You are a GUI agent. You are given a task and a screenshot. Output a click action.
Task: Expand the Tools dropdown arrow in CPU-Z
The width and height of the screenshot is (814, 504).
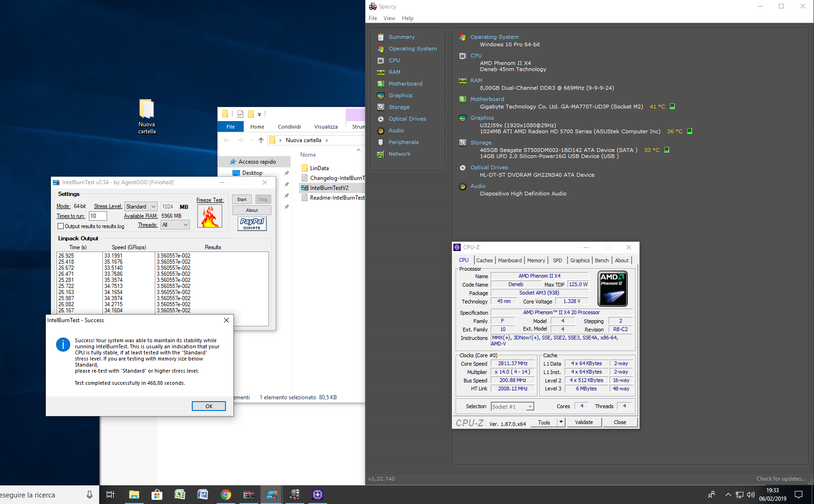tap(561, 422)
